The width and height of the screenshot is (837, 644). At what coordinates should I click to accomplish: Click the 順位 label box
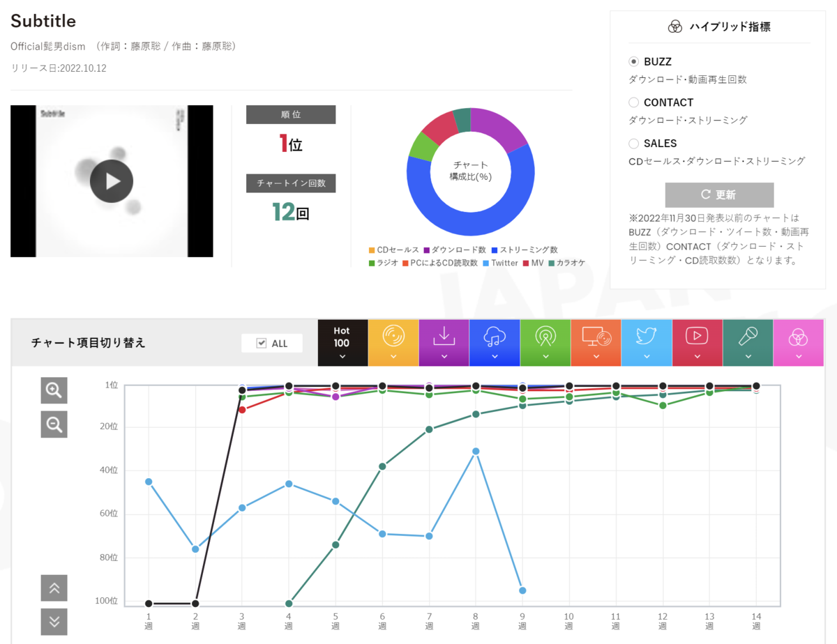coord(291,114)
